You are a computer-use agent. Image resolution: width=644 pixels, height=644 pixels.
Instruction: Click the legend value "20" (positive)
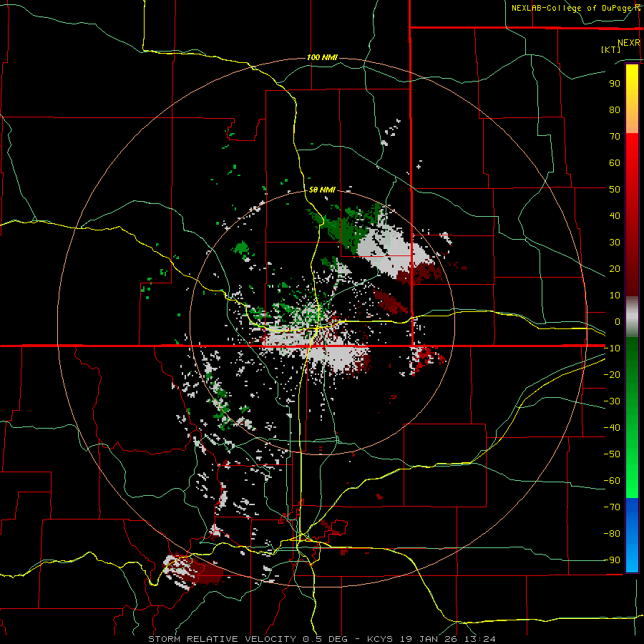coord(615,269)
